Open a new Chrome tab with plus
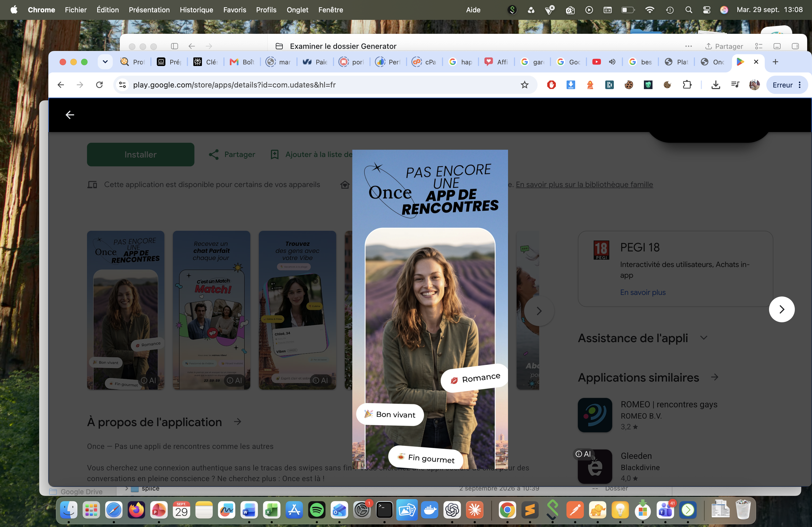This screenshot has height=527, width=812. (775, 62)
